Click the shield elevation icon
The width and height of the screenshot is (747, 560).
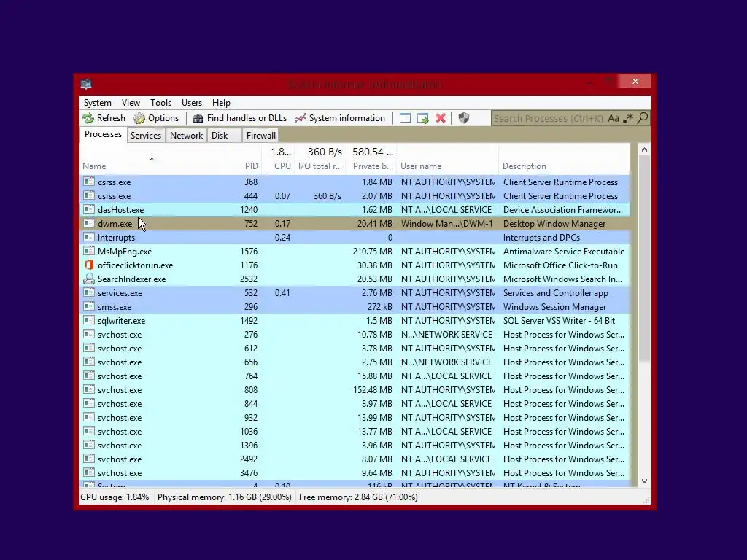click(x=463, y=118)
